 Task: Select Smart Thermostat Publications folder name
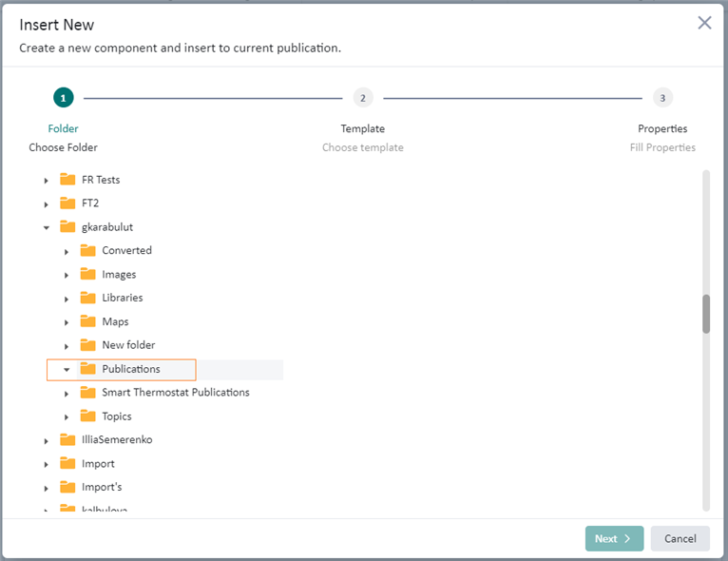pos(176,393)
